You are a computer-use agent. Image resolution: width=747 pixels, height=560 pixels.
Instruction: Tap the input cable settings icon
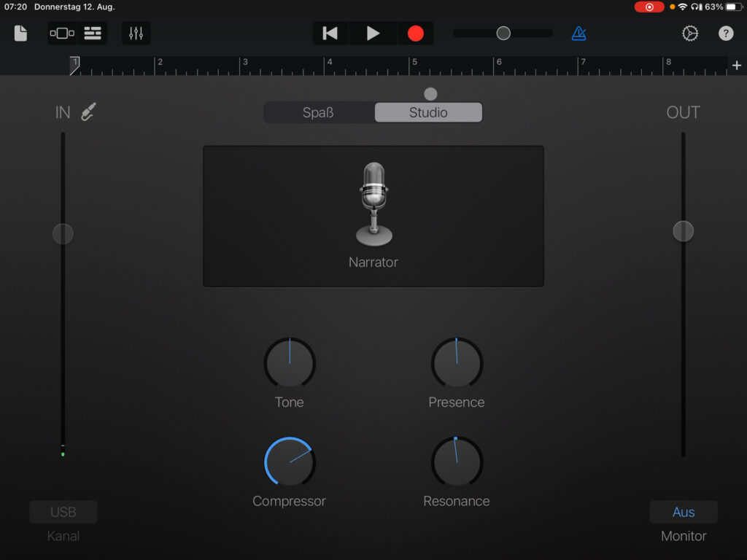pyautogui.click(x=88, y=112)
